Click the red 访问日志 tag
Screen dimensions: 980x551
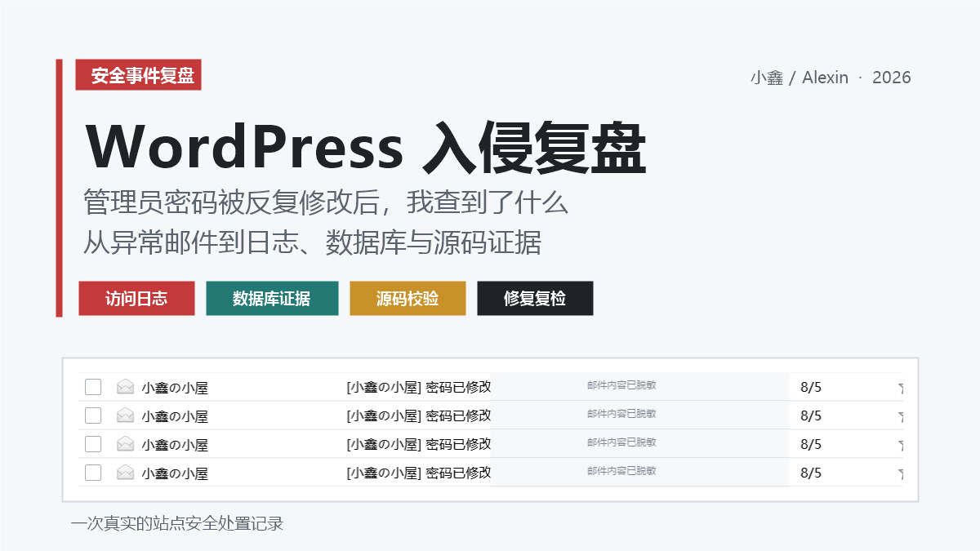(x=136, y=298)
